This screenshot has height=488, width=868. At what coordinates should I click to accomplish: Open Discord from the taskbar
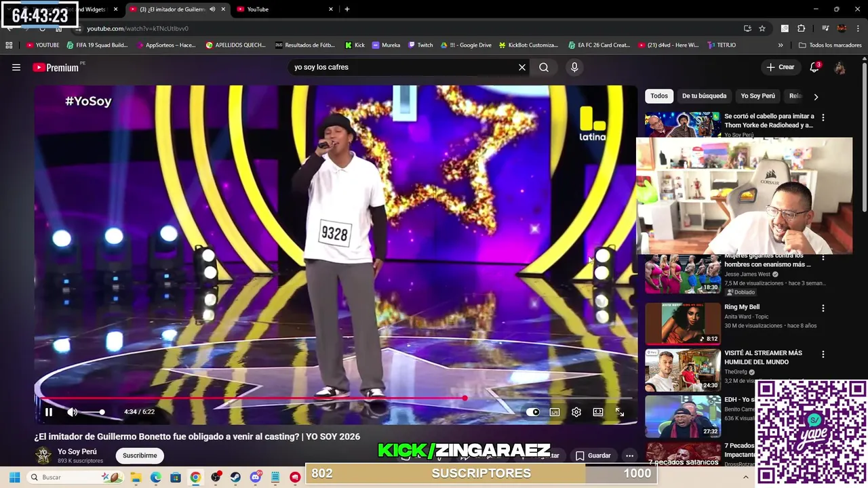[x=255, y=477]
